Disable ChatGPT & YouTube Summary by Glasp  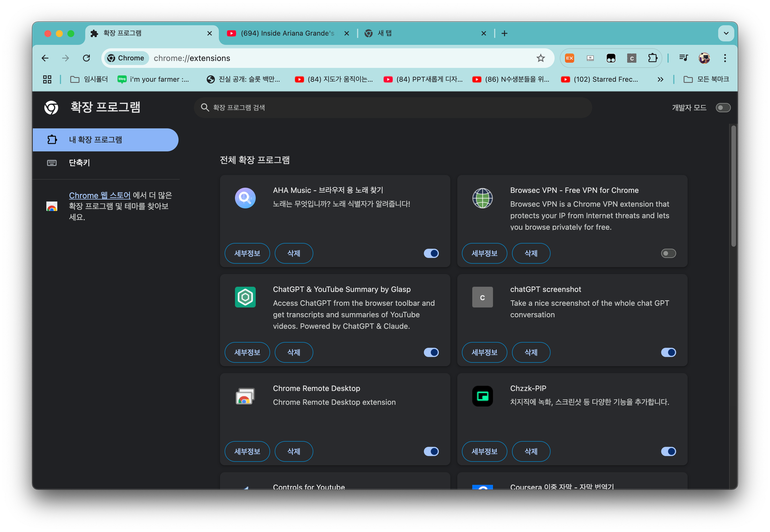[431, 352]
